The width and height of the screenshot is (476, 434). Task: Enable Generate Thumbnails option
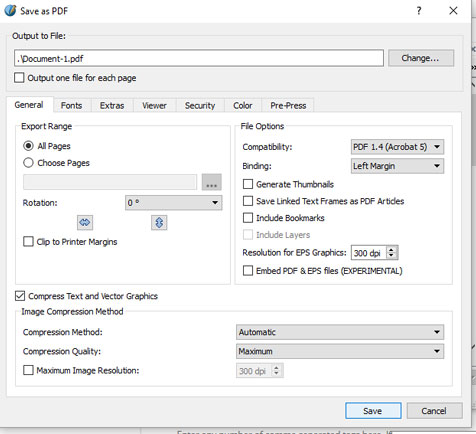coord(248,184)
